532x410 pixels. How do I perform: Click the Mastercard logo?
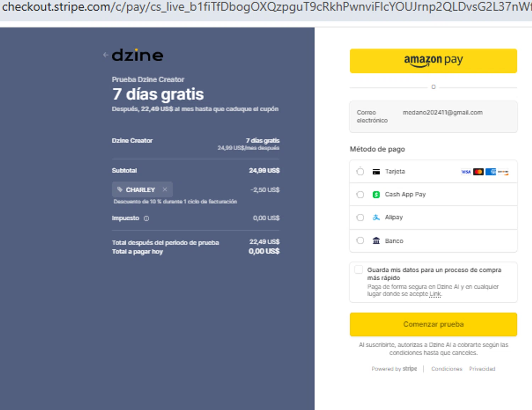point(478,172)
